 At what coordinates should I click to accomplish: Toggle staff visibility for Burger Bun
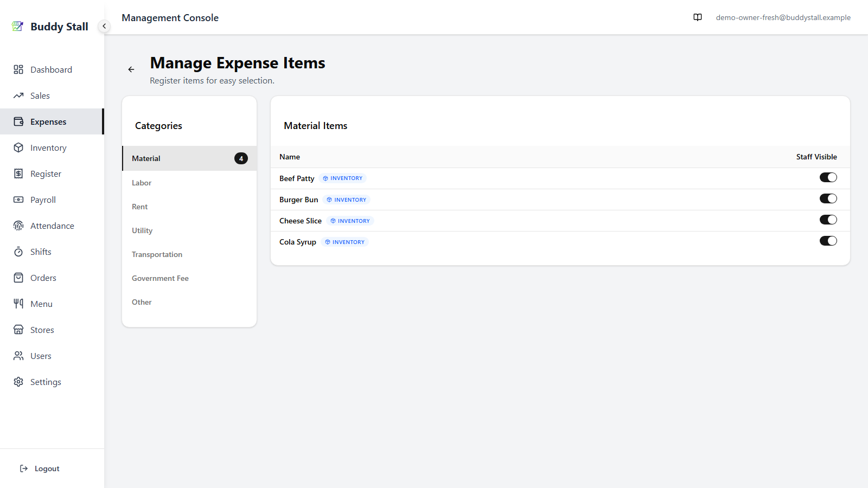click(828, 198)
